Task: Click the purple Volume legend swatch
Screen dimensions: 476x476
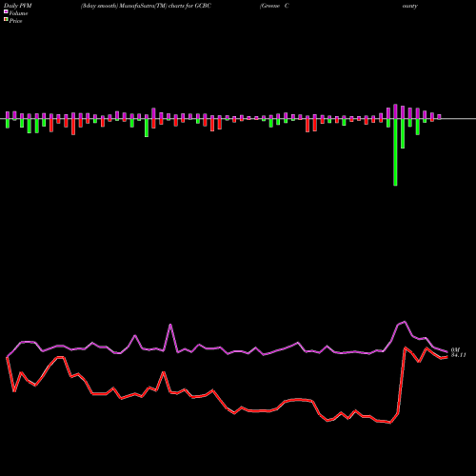Action: pos(6,12)
